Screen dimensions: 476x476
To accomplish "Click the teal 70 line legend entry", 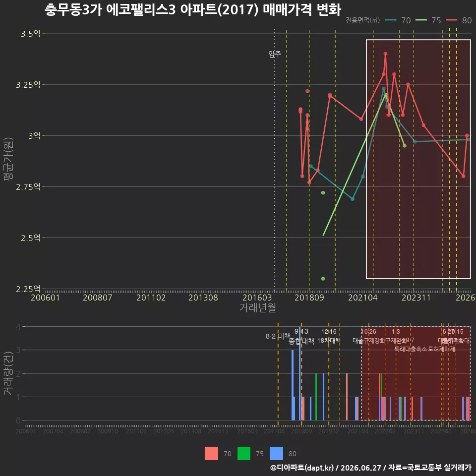I will click(x=398, y=20).
